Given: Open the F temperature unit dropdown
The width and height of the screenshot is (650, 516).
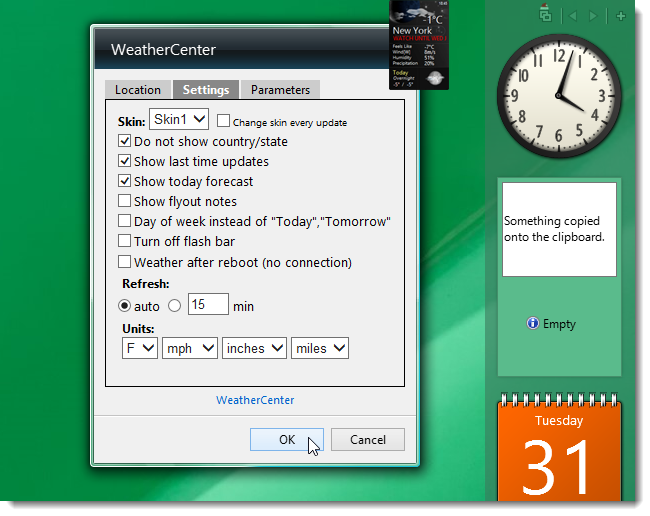Looking at the screenshot, I should [140, 348].
